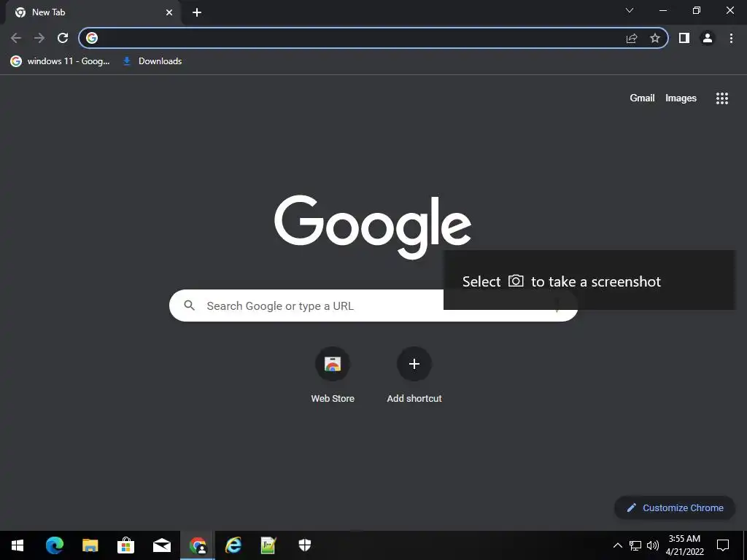Open a new tab with the plus button
Image resolution: width=747 pixels, height=560 pixels.
[x=197, y=12]
